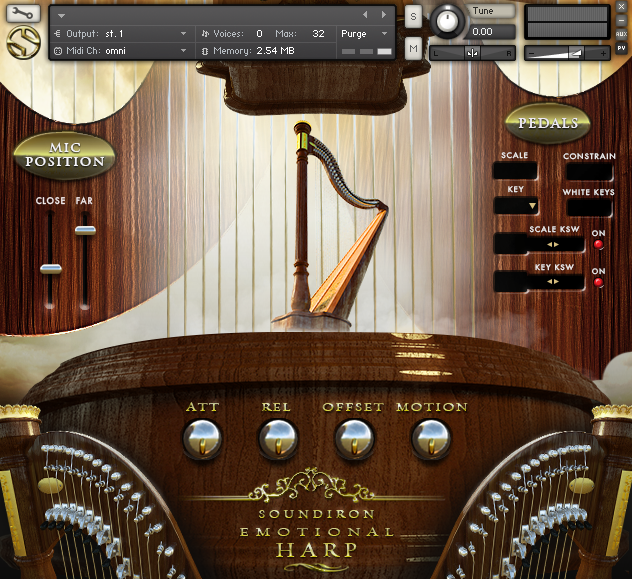Click the volume minus icon

532,53
